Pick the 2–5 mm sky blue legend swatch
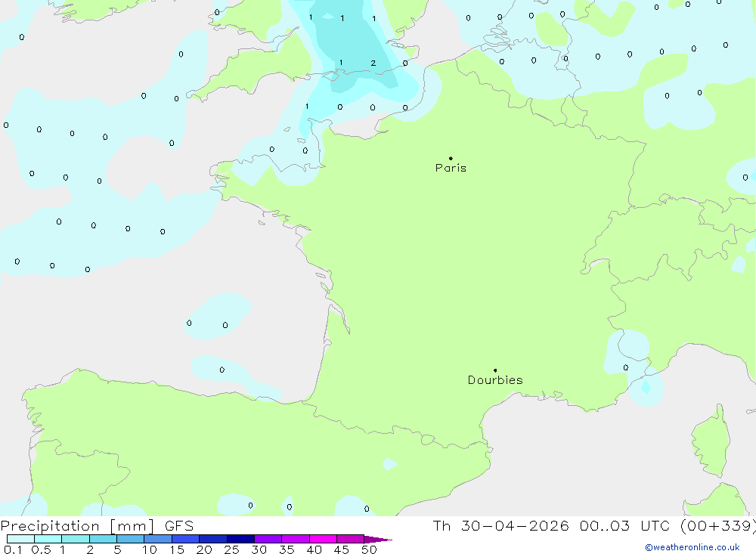This screenshot has height=554, width=756. (103, 539)
